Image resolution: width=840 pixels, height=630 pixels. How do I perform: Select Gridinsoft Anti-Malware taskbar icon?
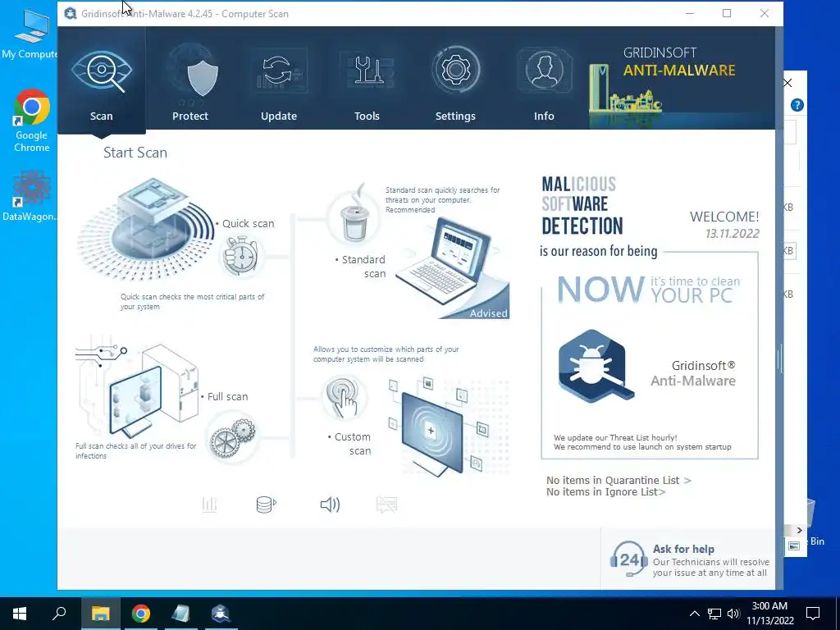click(x=220, y=614)
